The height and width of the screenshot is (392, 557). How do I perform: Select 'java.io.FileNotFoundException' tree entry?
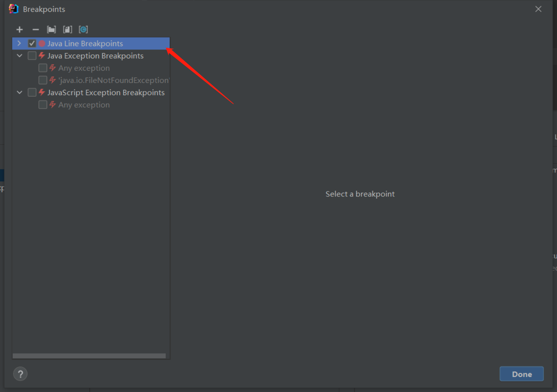click(114, 80)
